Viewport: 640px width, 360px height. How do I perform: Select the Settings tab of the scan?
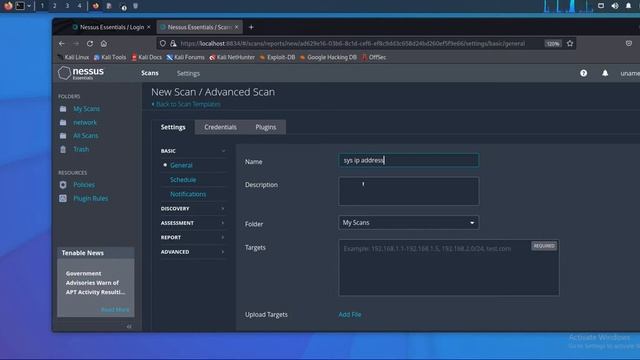[x=173, y=127]
